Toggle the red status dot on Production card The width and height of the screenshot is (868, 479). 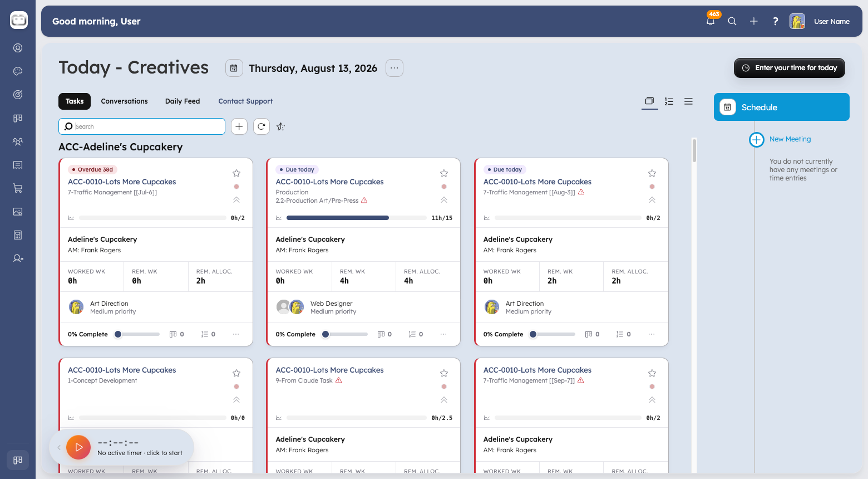[x=444, y=187]
